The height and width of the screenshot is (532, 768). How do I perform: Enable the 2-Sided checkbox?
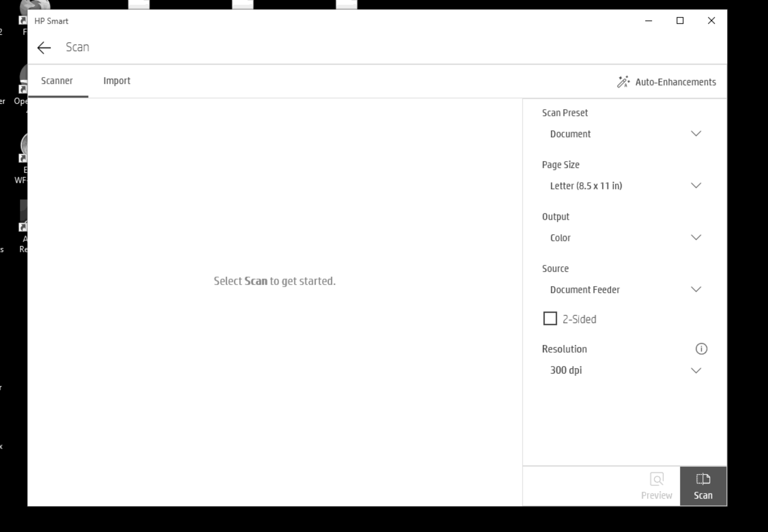click(550, 318)
